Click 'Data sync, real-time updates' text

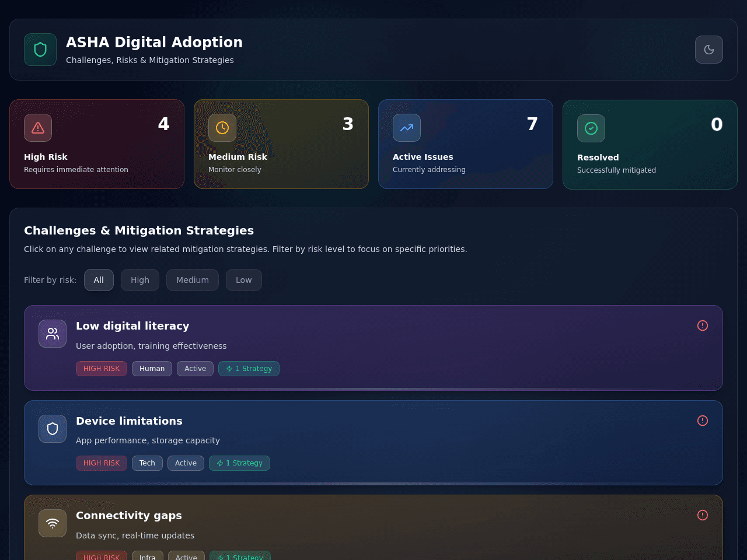click(135, 535)
